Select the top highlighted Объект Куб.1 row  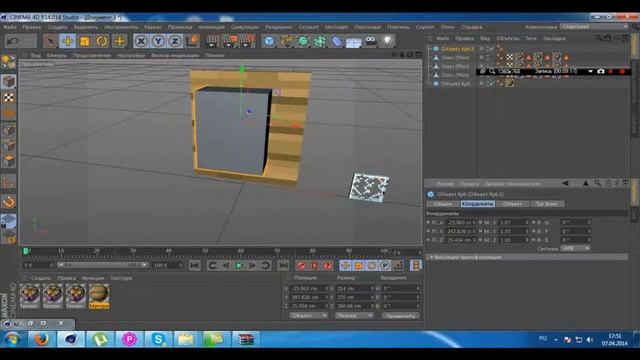coord(457,49)
